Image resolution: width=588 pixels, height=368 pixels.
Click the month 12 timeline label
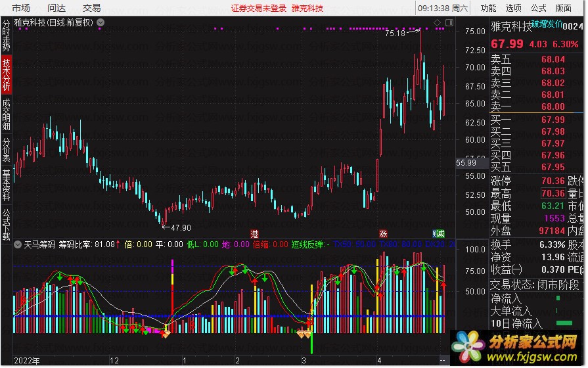coord(114,361)
